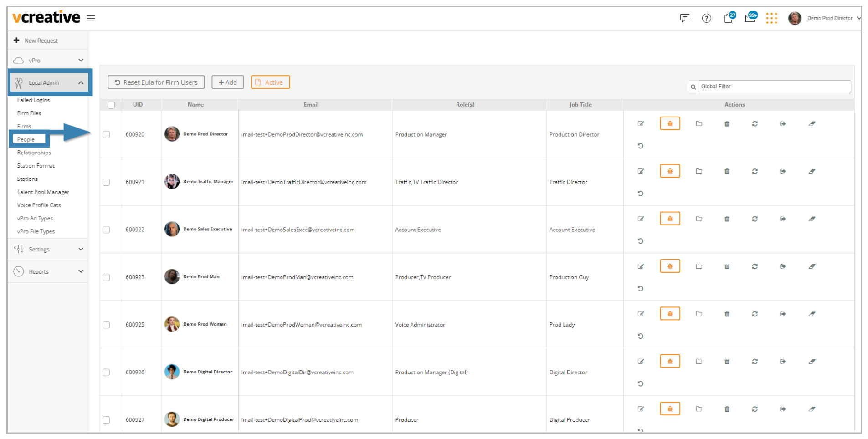Viewport: 868px width, 439px height.
Task: Click sign-in arrow icon for Demo Traffic Manager
Action: pyautogui.click(x=783, y=171)
